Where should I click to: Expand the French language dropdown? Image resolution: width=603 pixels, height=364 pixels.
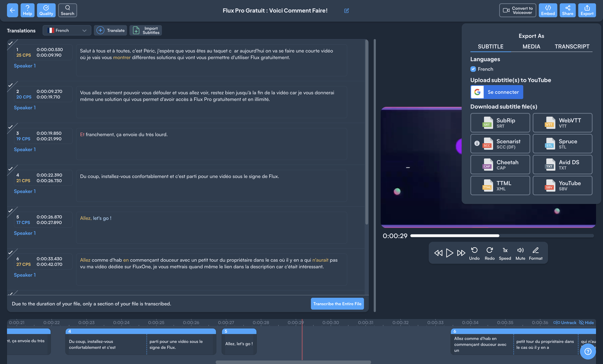[67, 31]
